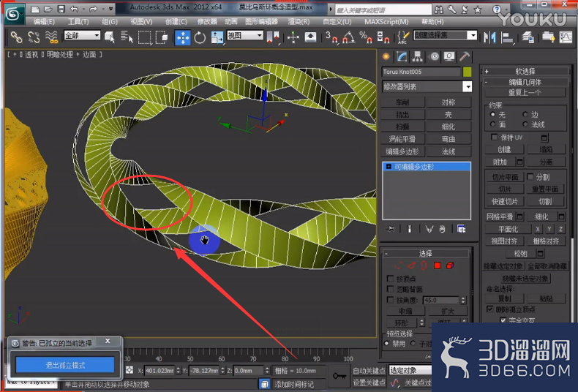Click Configure Modifier Sets icon

coord(461,229)
